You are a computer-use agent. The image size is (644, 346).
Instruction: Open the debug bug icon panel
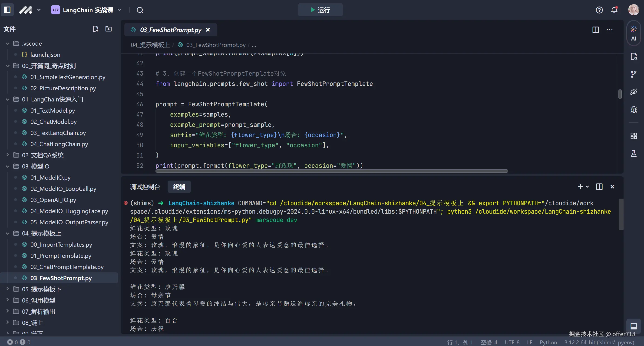pyautogui.click(x=633, y=109)
